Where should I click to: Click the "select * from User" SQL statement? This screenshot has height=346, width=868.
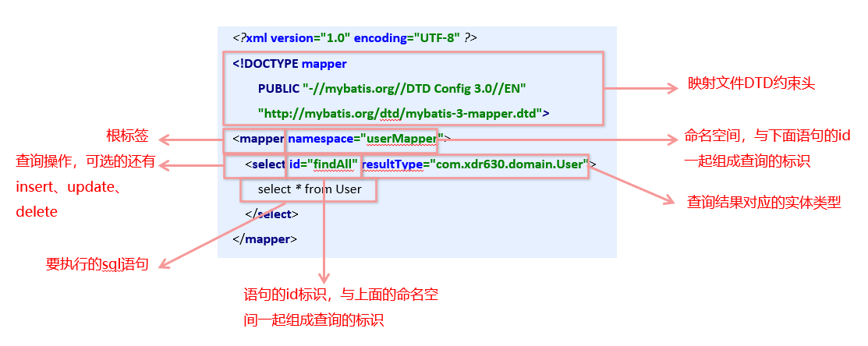tap(310, 189)
